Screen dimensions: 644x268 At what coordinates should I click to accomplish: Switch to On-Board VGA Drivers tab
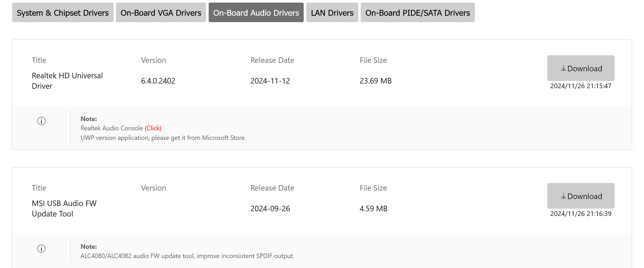click(x=161, y=13)
